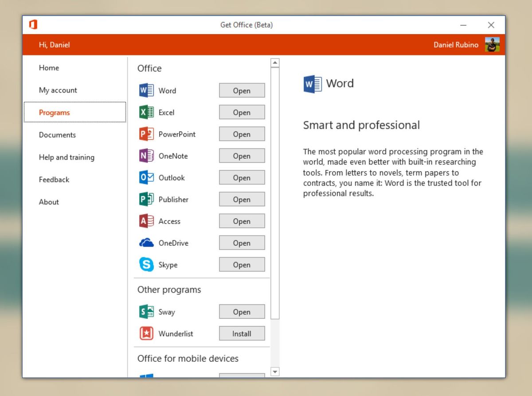This screenshot has width=532, height=396.
Task: Open Help and training page
Action: point(66,157)
